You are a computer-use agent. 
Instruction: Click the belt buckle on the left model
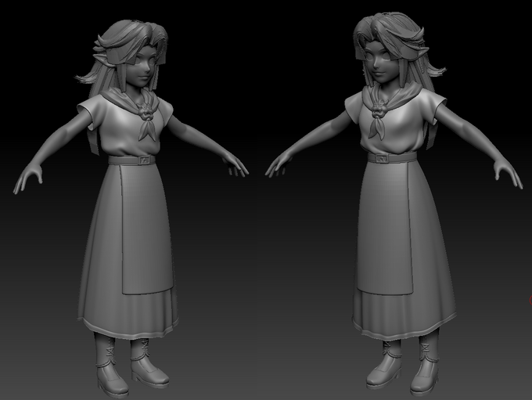[x=146, y=160]
